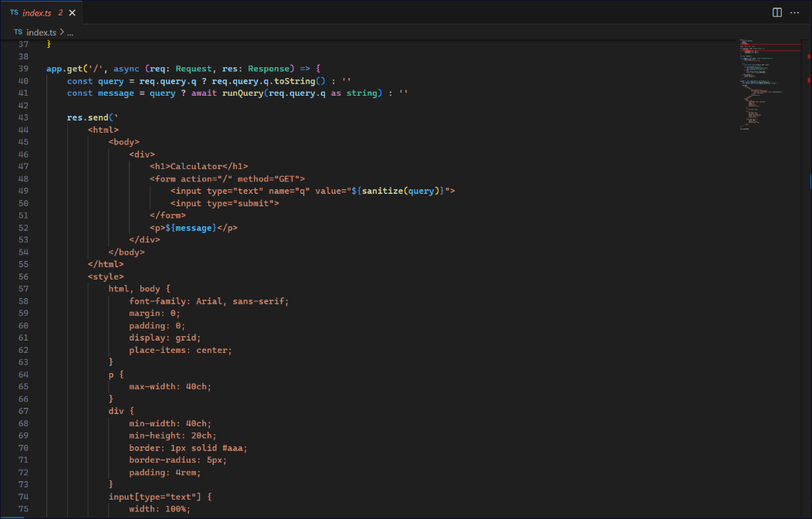Image resolution: width=812 pixels, height=519 pixels.
Task: Split the editor to the right
Action: tap(777, 12)
